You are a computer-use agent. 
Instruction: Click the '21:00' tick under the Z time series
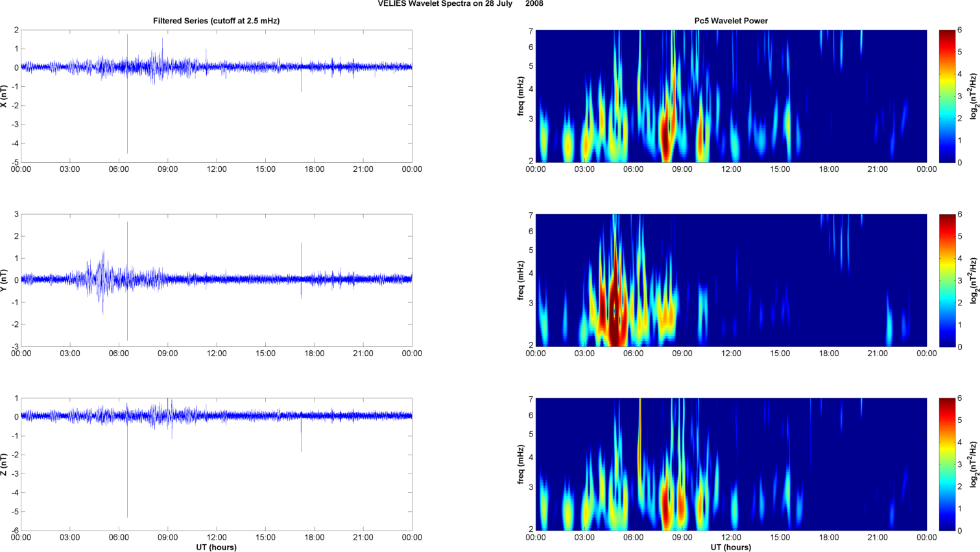pos(363,538)
